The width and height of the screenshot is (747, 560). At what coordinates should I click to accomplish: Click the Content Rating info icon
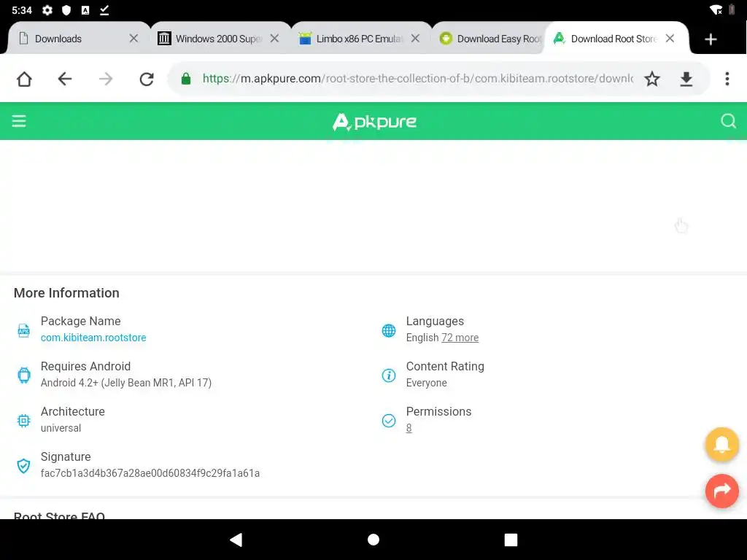coord(389,376)
